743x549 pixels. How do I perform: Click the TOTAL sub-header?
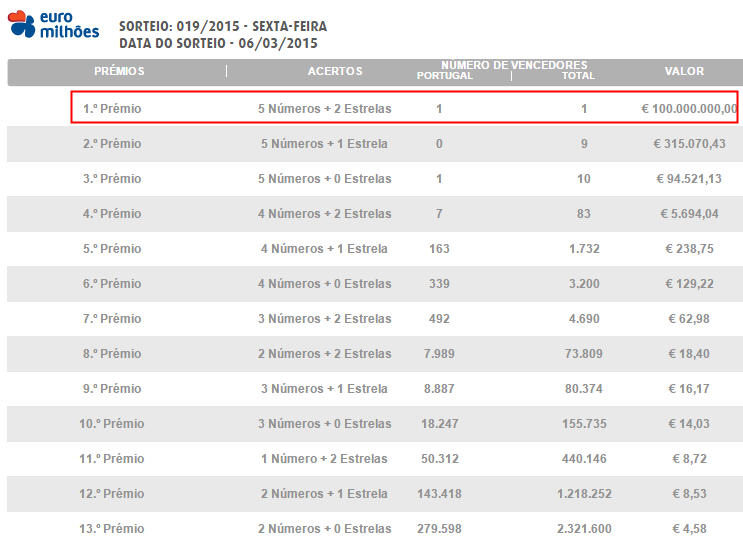[x=578, y=76]
